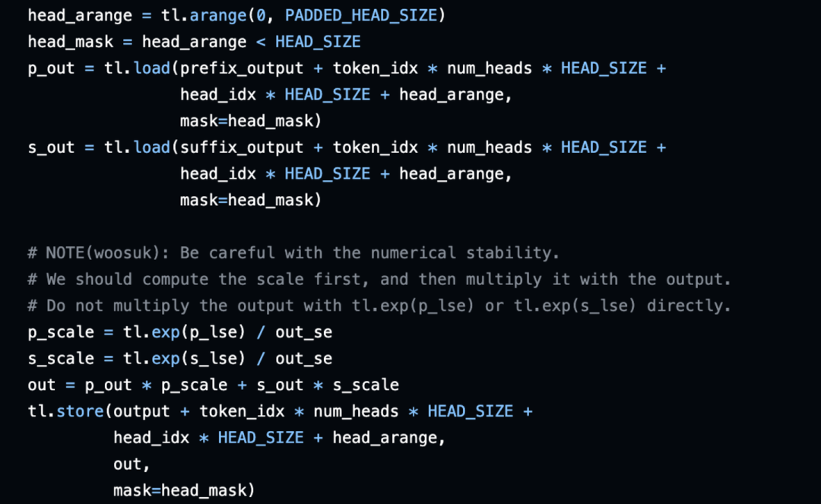The width and height of the screenshot is (821, 504).
Task: Click the NOTE(woosuk) comment line
Action: click(293, 253)
